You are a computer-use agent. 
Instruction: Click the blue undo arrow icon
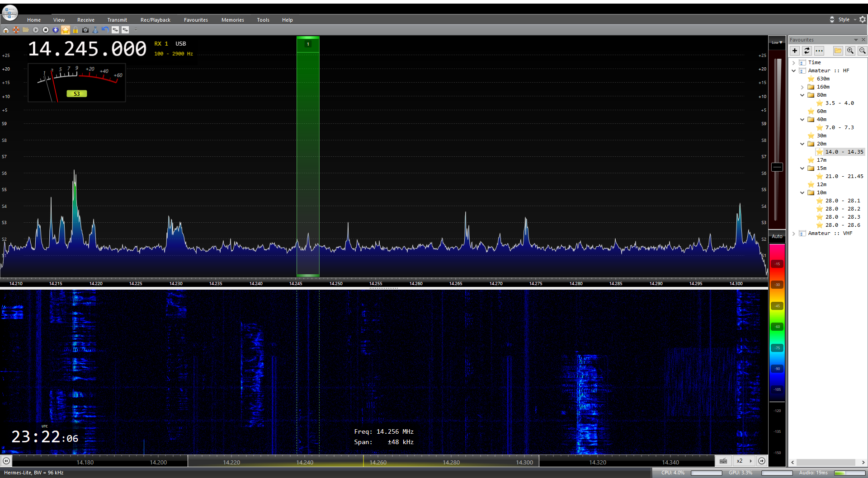(x=105, y=30)
